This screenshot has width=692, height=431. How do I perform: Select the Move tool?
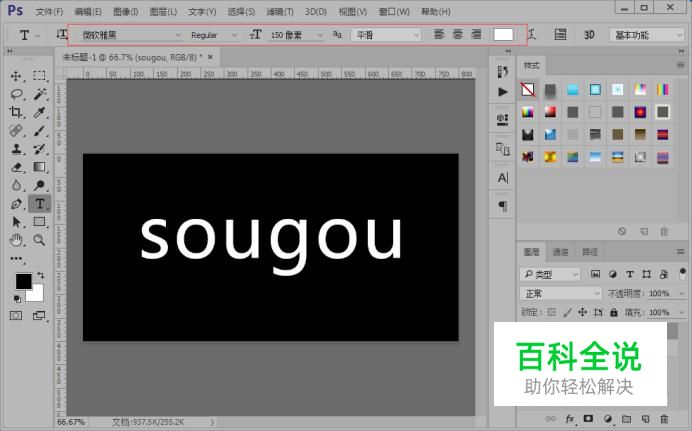point(16,76)
